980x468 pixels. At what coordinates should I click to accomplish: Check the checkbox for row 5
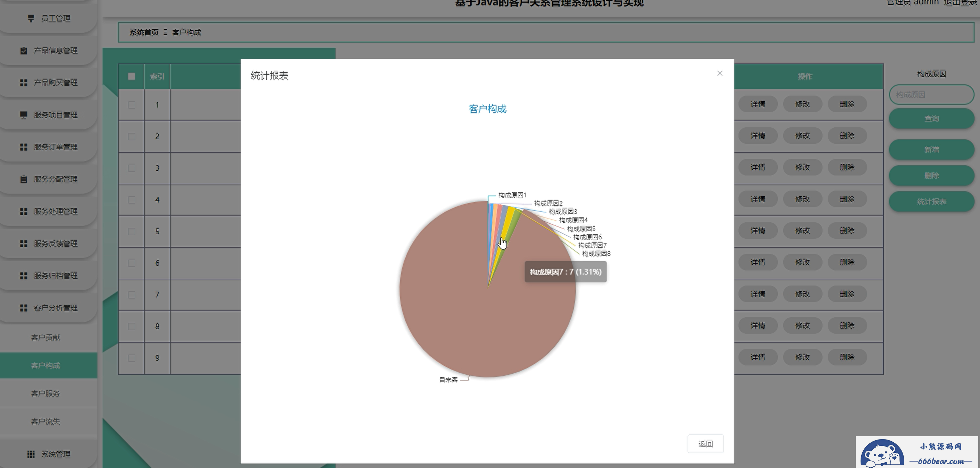[132, 231]
